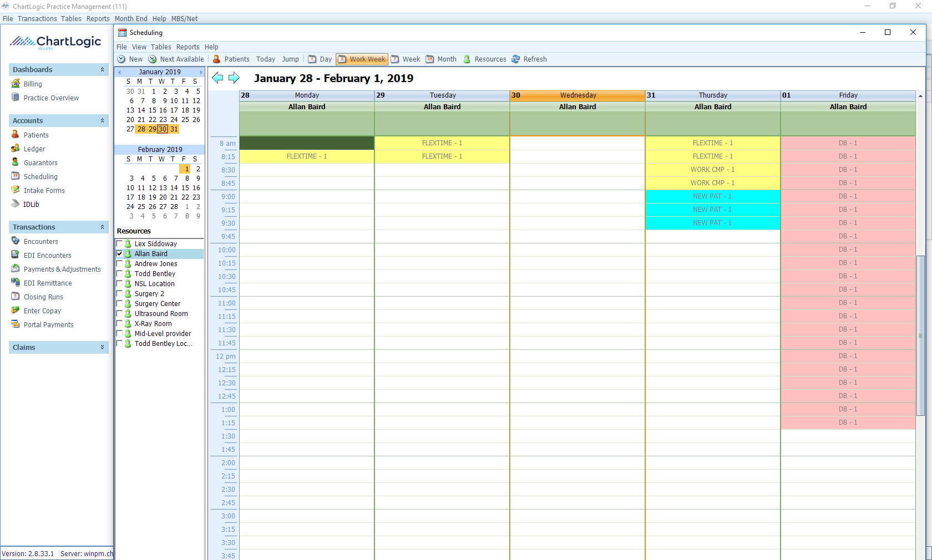Image resolution: width=932 pixels, height=560 pixels.
Task: Click the green previous week arrow
Action: point(217,78)
